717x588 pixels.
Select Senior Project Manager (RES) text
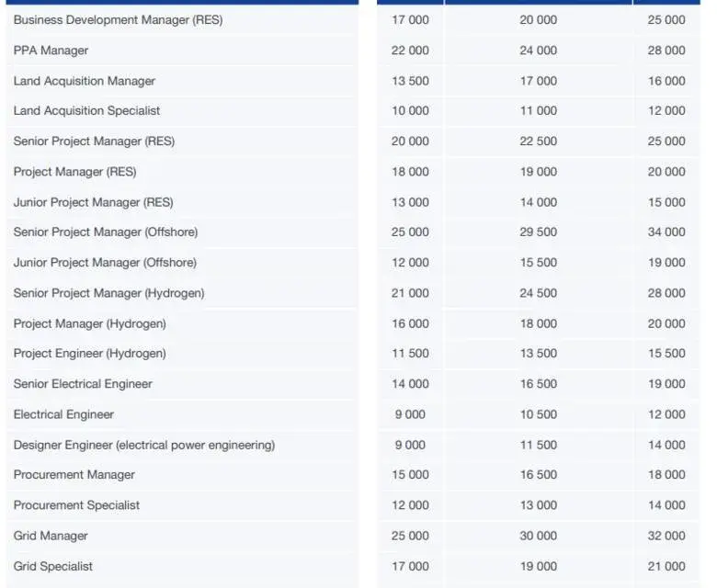94,141
